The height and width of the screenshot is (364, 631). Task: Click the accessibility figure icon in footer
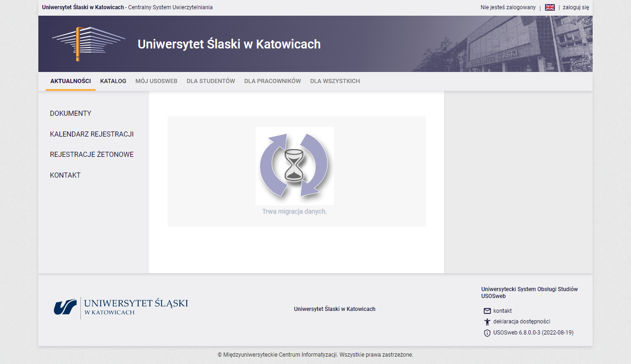[487, 322]
